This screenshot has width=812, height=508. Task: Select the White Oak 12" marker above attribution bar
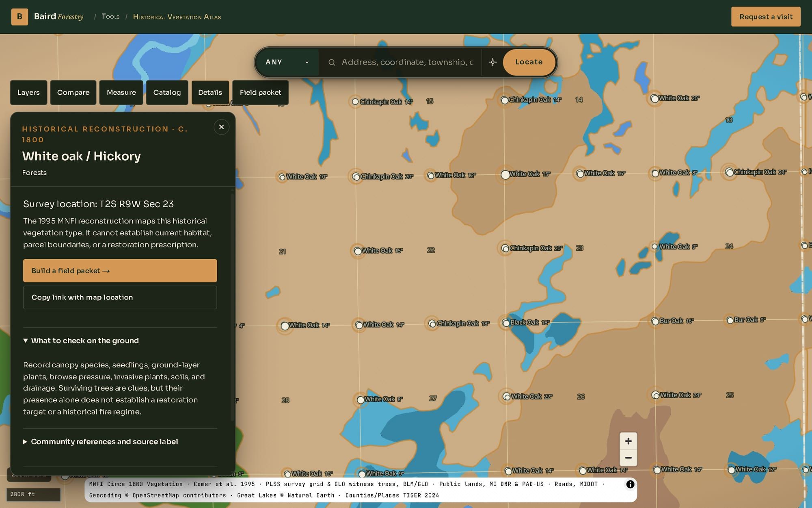731,470
